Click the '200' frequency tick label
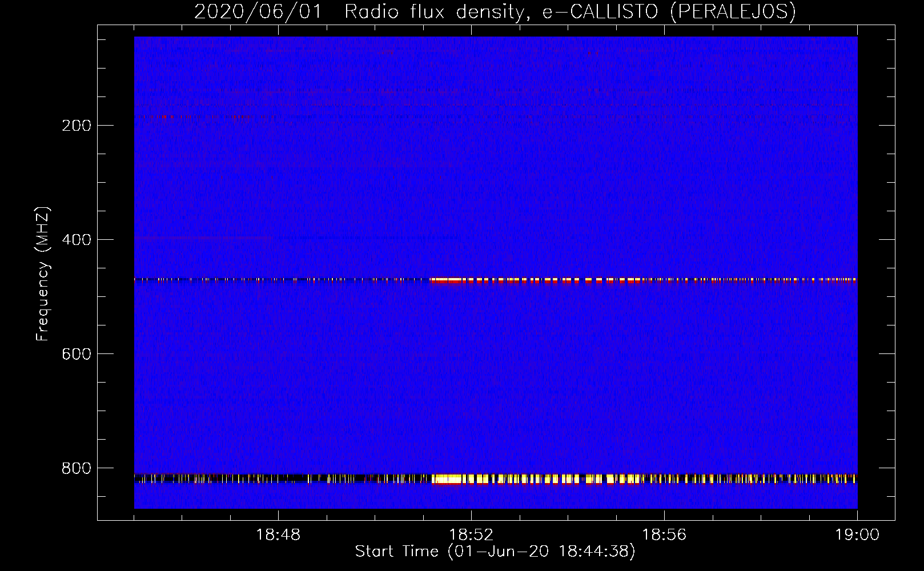 click(77, 126)
